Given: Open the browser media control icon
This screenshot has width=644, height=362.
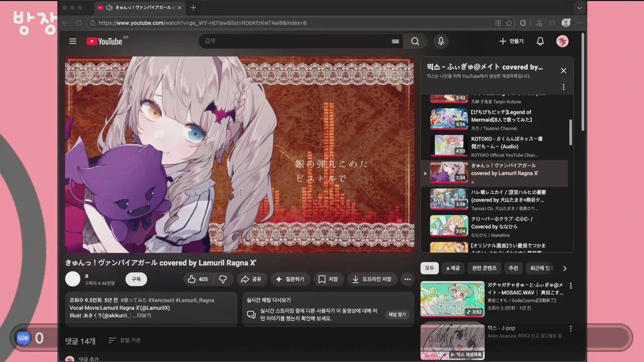Looking at the screenshot, I should point(539,23).
